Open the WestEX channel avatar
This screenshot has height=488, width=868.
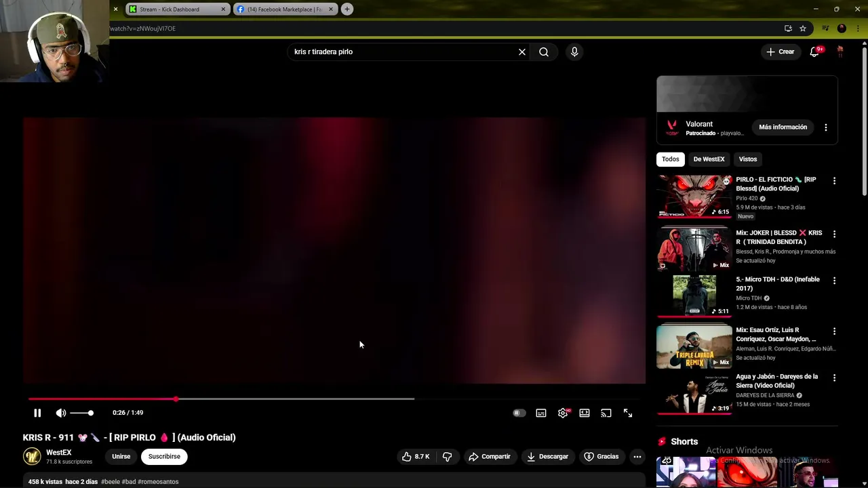click(32, 456)
